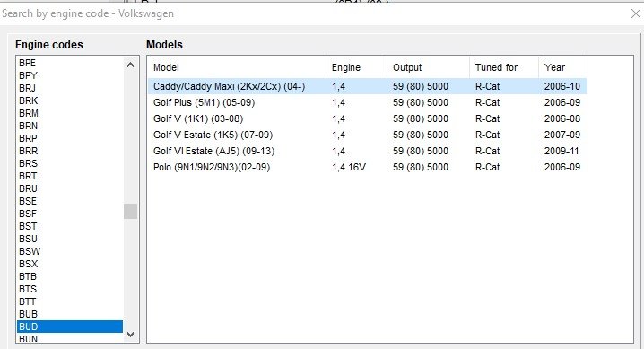Select engine code BST
This screenshot has height=349, width=644.
pos(70,226)
